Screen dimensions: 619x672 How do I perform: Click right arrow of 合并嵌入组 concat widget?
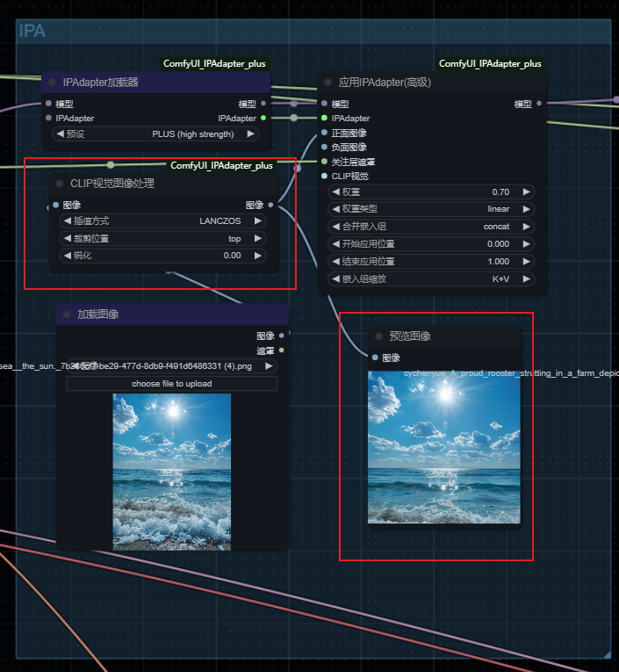527,227
